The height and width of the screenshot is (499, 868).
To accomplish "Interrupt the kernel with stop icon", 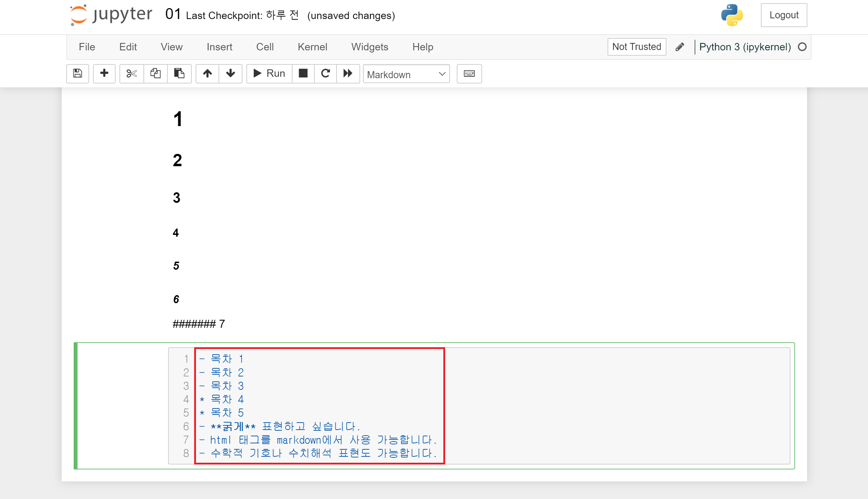I will (x=303, y=73).
